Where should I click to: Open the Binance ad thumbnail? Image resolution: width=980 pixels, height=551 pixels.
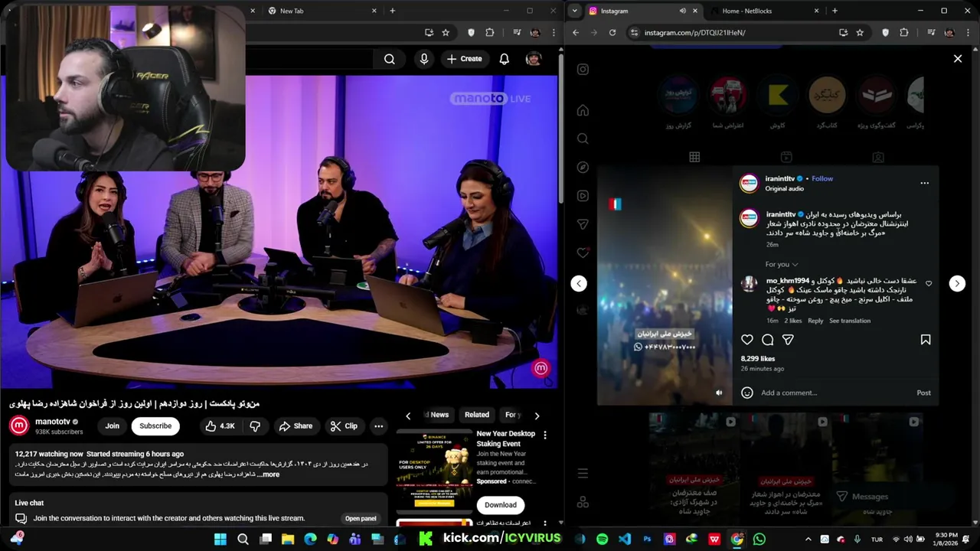pos(434,470)
